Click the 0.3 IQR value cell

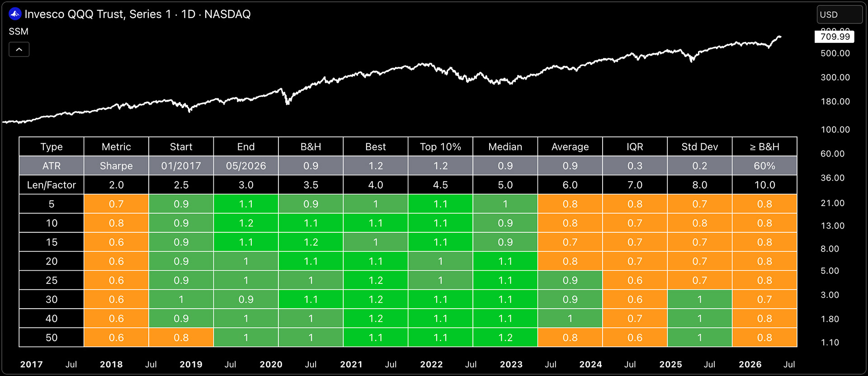pos(635,166)
